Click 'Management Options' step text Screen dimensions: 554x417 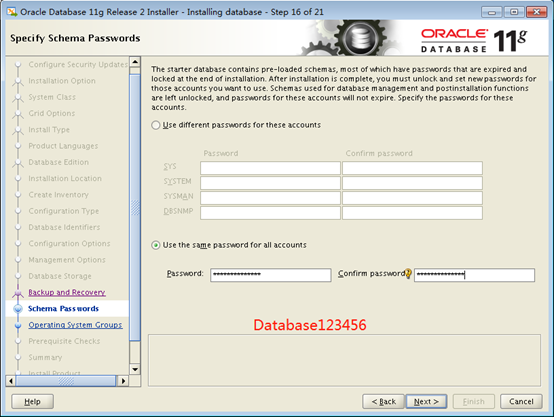(x=67, y=260)
